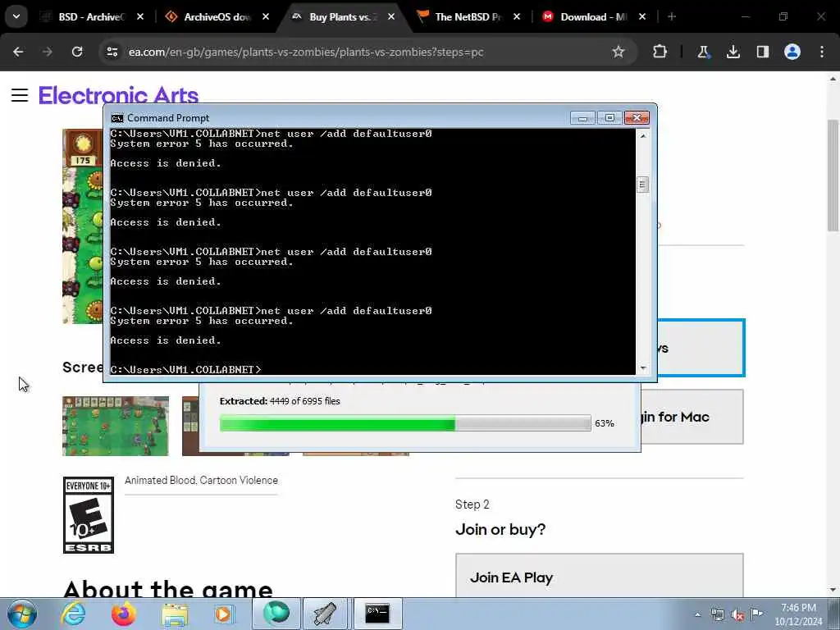Viewport: 840px width, 630px height.
Task: Reload the EA page
Action: click(x=77, y=52)
